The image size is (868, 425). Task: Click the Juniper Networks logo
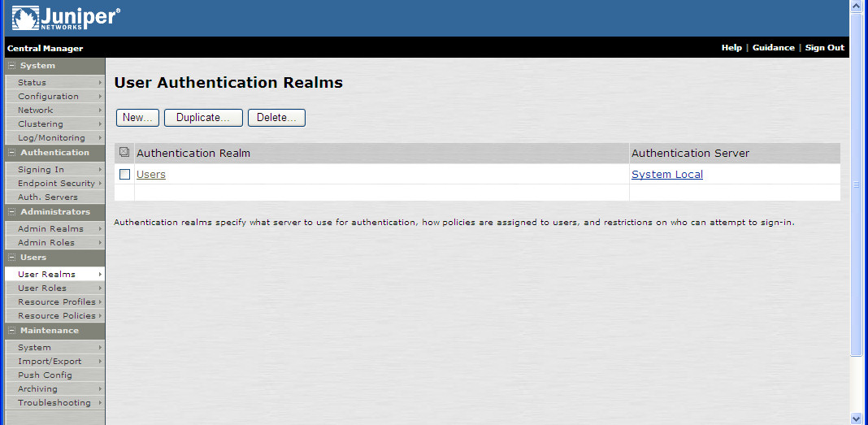[67, 18]
